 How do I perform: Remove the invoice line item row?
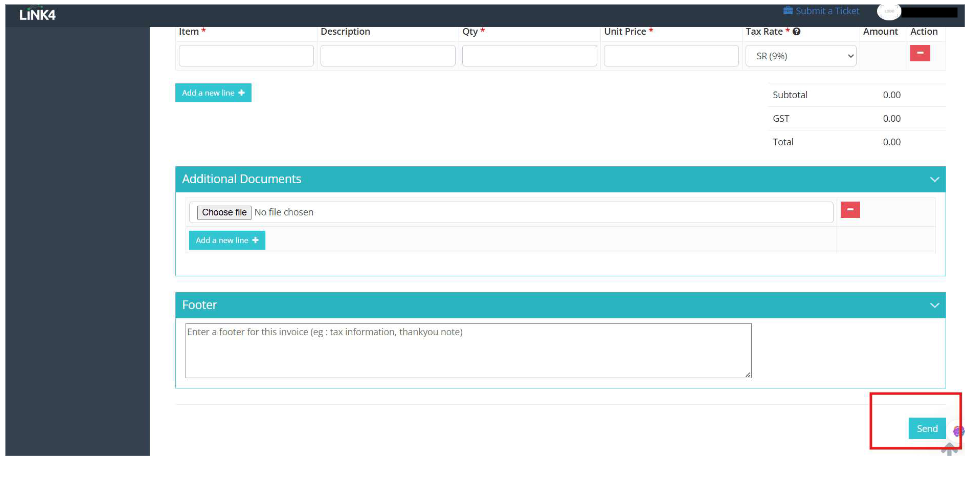click(x=919, y=53)
